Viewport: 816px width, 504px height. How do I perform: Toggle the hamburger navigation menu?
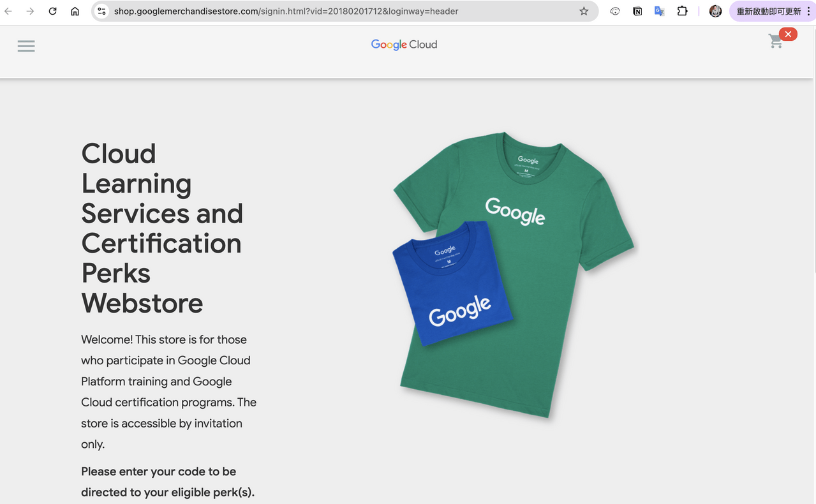26,45
